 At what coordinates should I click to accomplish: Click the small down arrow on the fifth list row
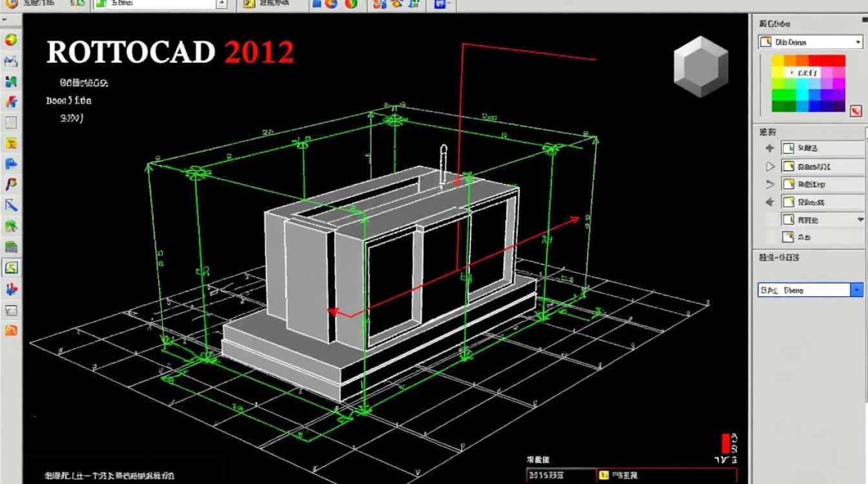[860, 220]
